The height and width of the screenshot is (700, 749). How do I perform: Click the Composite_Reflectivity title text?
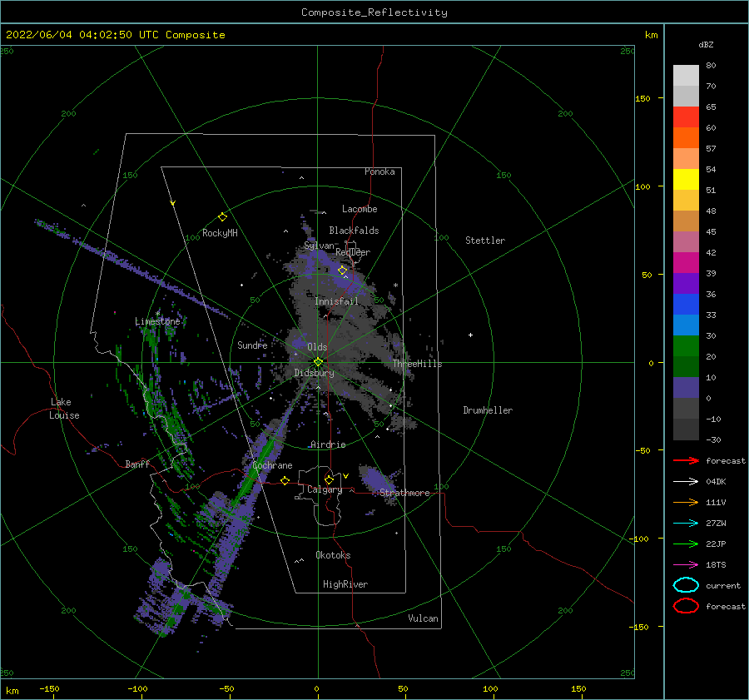[374, 12]
